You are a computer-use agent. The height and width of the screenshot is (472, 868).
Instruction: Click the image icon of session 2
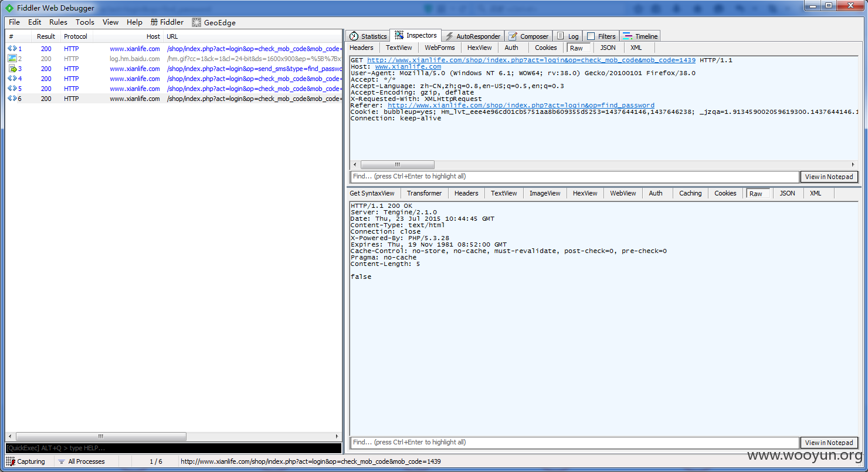pyautogui.click(x=12, y=59)
